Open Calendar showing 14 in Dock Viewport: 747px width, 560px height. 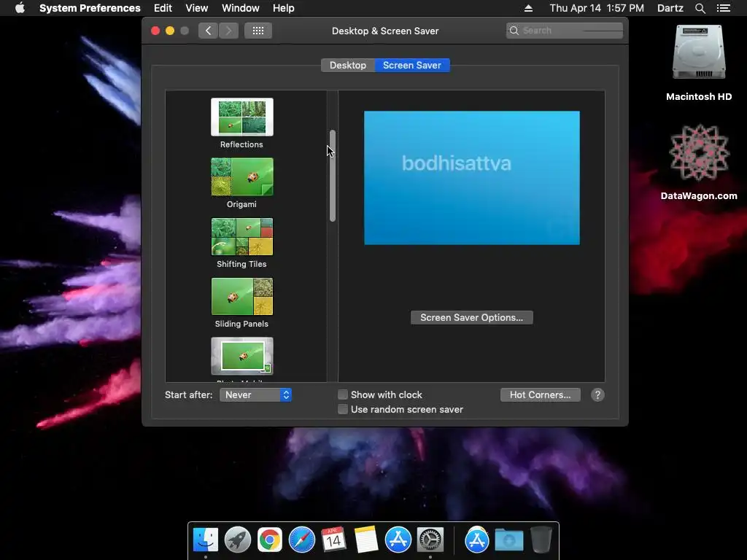(333, 540)
